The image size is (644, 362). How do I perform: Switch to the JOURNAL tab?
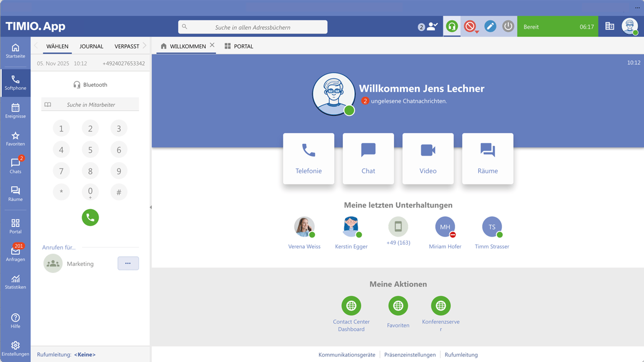pos(91,46)
